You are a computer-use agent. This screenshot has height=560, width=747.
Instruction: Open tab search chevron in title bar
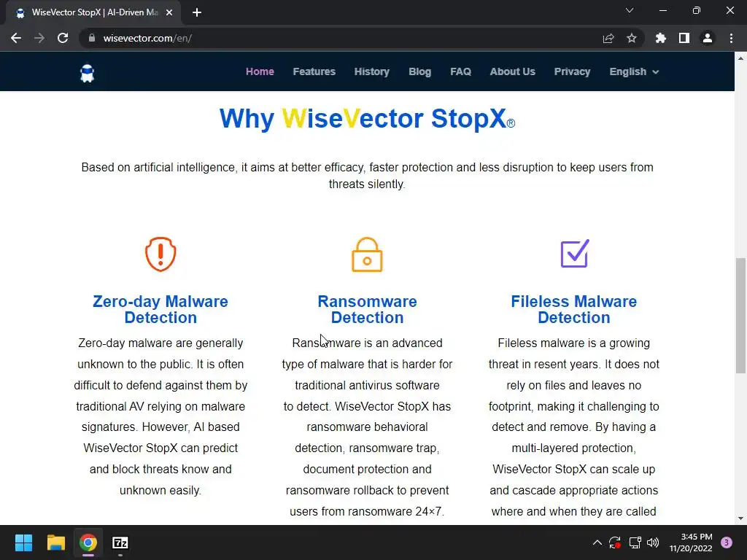tap(630, 10)
